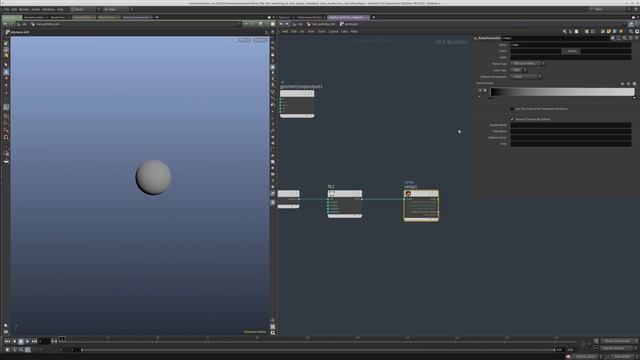The width and height of the screenshot is (640, 360).
Task: Select the black ramp point marker
Action: coord(491,98)
